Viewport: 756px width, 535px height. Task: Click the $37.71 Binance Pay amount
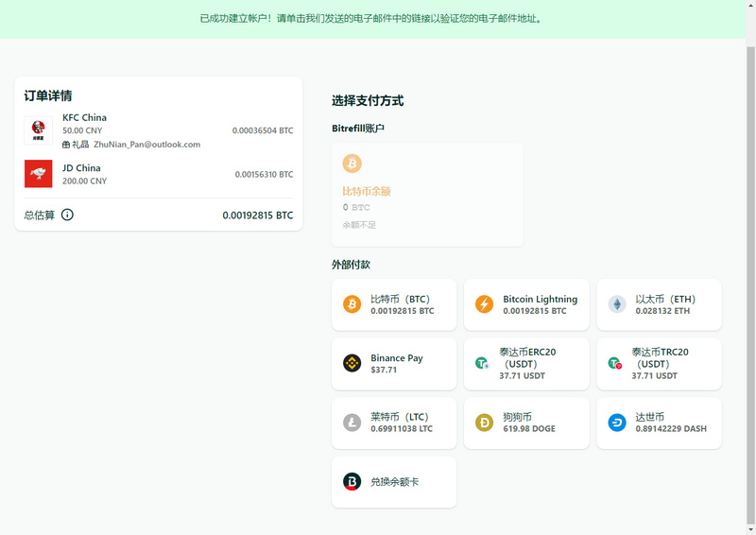click(384, 370)
